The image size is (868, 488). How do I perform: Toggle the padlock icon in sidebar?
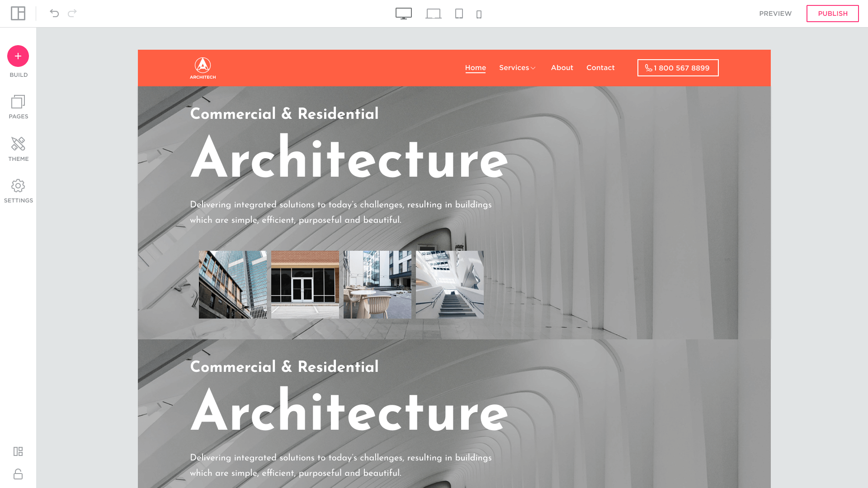click(18, 474)
